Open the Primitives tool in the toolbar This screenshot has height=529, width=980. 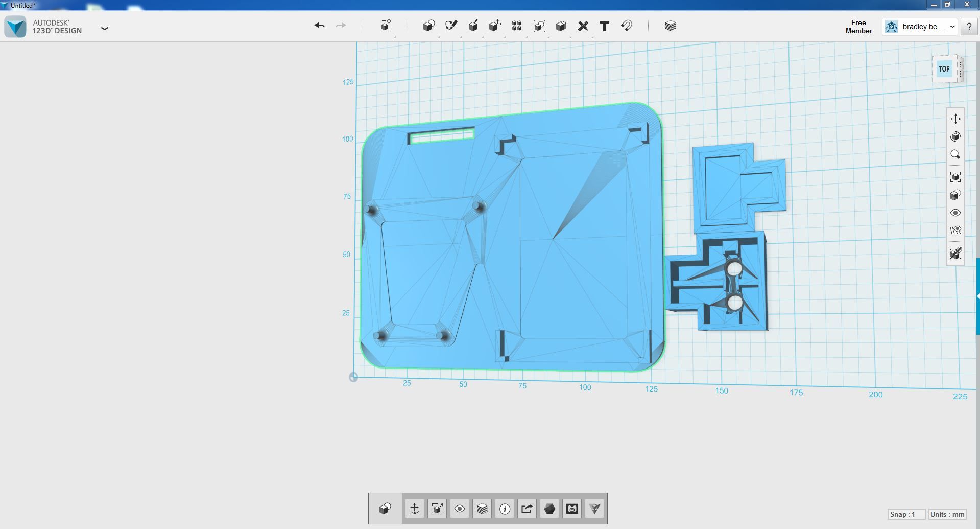429,26
